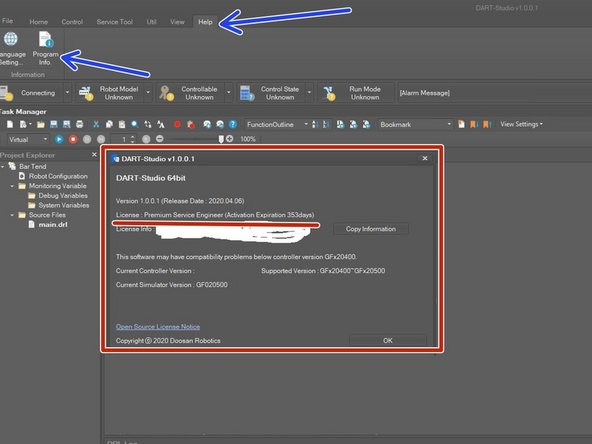Image resolution: width=592 pixels, height=444 pixels.
Task: Click the first Save disk icon
Action: pos(54,124)
